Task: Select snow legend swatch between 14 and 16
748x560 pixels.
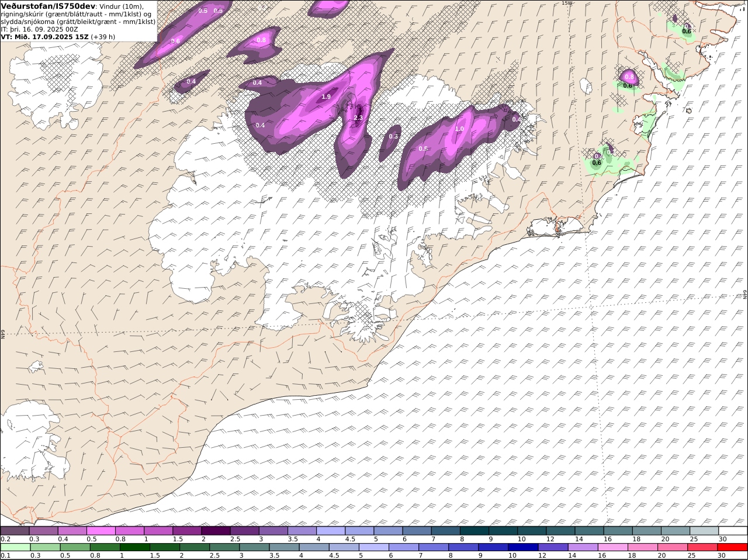Action: (590, 531)
